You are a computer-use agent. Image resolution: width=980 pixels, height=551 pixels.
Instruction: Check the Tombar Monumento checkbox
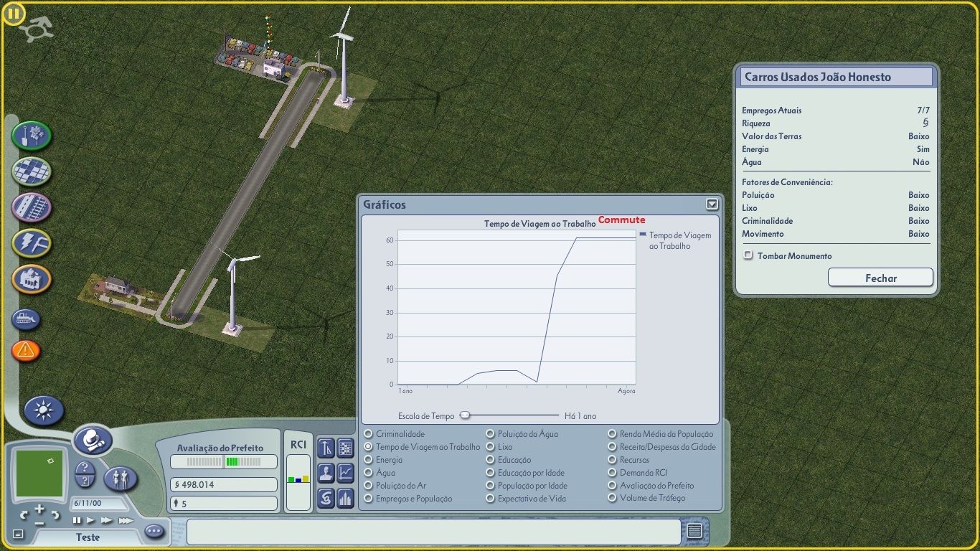click(x=748, y=255)
